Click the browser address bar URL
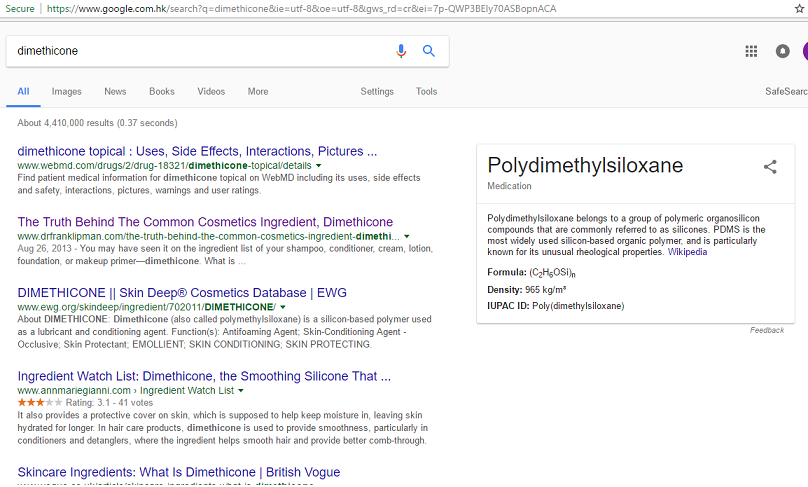808x487 pixels. [x=301, y=9]
